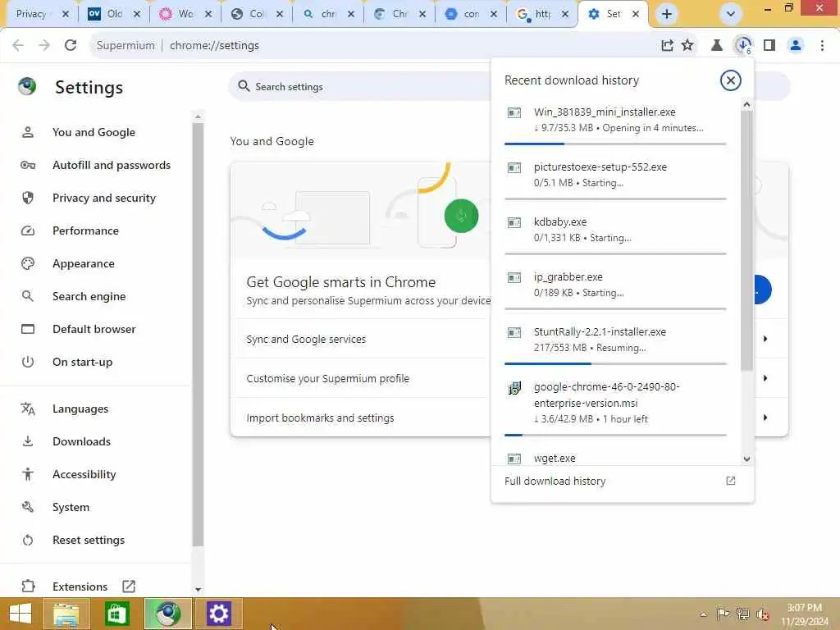Open You and Google settings section
This screenshot has height=630, width=840.
[94, 132]
